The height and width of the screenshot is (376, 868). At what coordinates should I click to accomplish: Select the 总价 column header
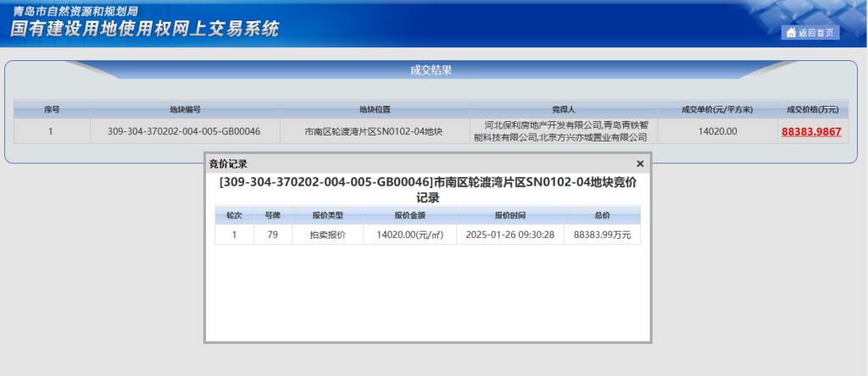tap(603, 215)
